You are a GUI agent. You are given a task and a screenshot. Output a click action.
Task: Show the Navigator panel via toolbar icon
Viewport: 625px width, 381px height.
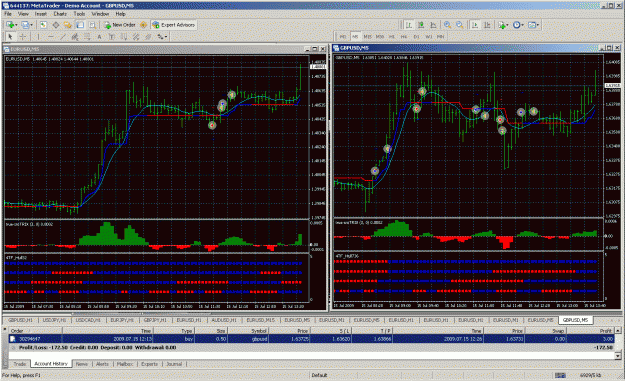click(68, 25)
